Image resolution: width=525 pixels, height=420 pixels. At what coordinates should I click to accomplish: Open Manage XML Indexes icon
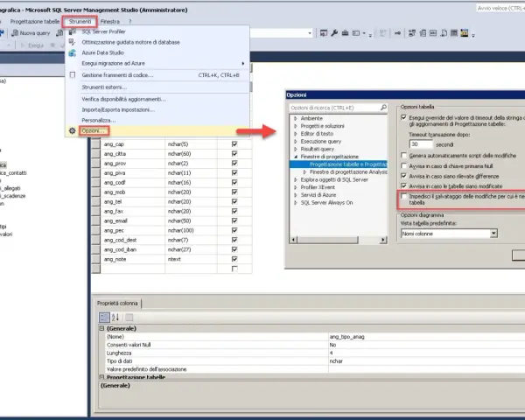(x=444, y=33)
